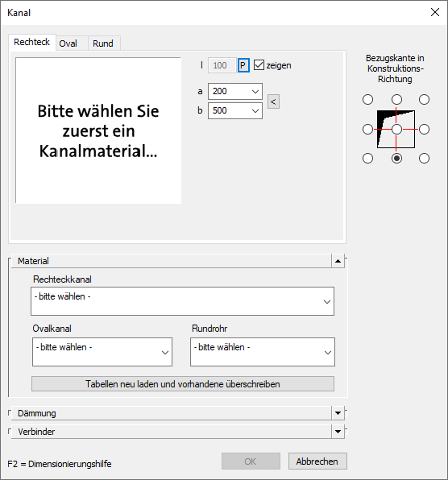Select bottom-left Bezugskante radio button
The image size is (448, 480).
(x=367, y=159)
